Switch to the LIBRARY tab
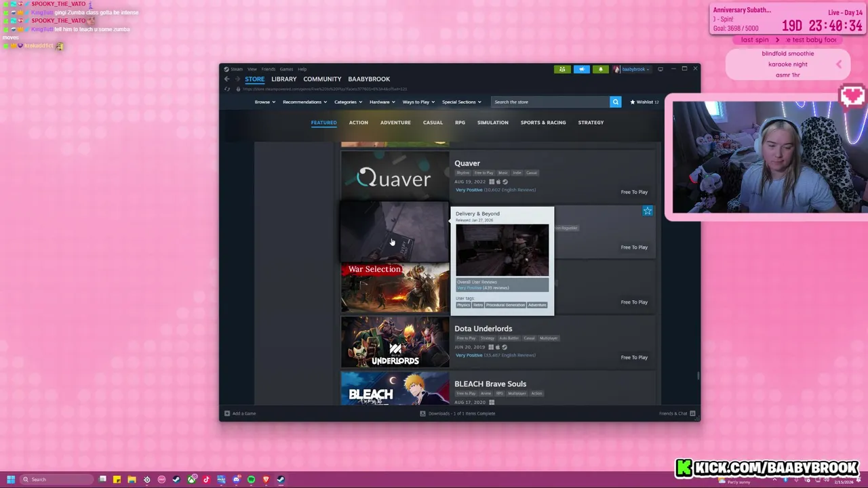The height and width of the screenshot is (488, 868). click(x=284, y=79)
